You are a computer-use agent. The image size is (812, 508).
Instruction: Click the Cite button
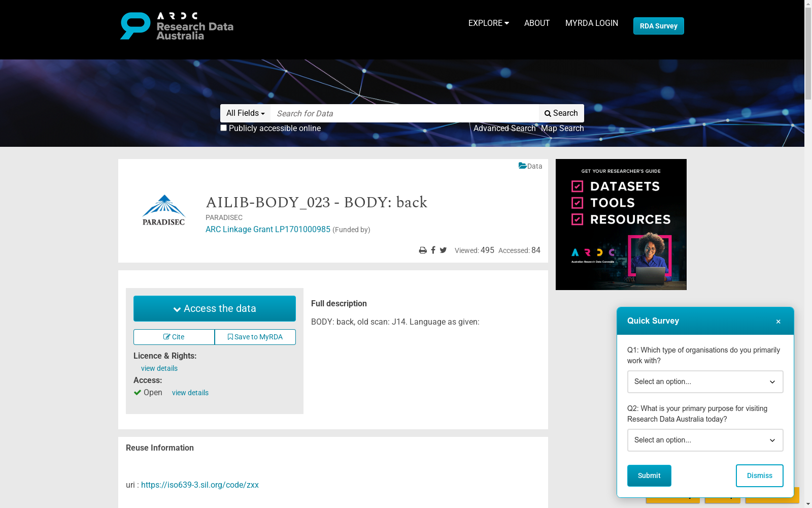174,337
